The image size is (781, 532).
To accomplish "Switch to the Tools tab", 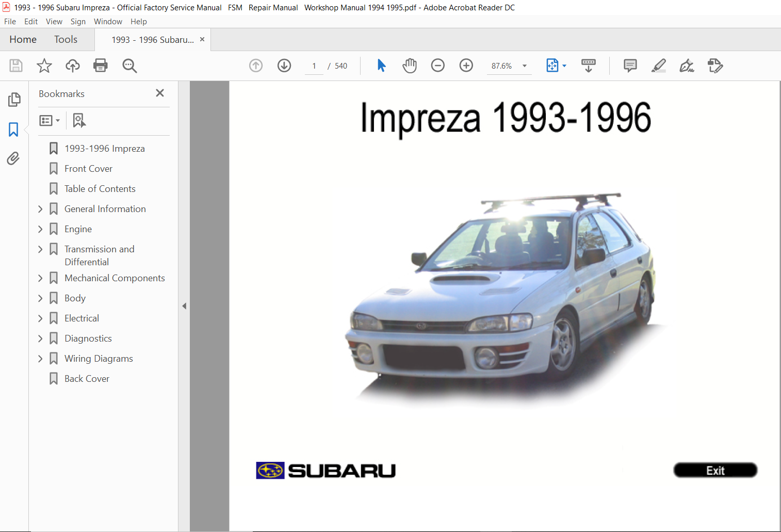I will [66, 39].
